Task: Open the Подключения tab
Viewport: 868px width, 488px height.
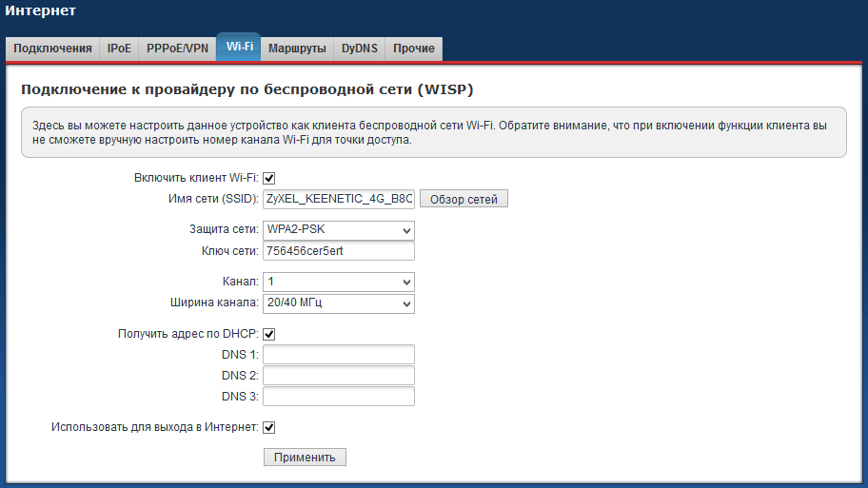Action: [x=52, y=49]
